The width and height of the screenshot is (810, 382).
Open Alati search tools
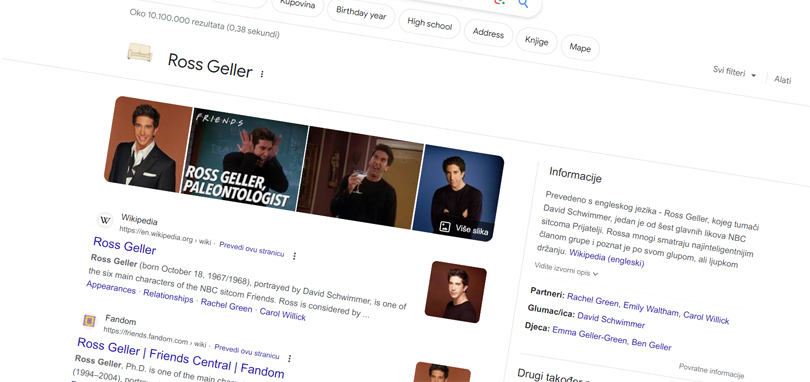click(x=782, y=79)
